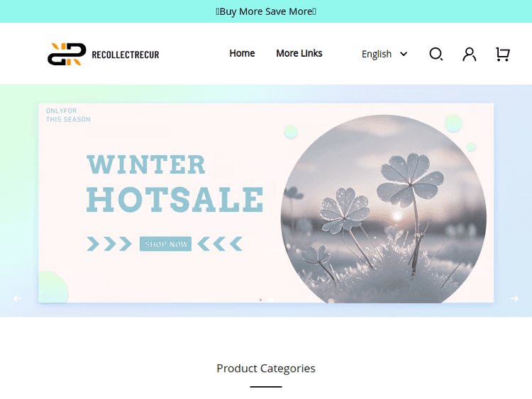Open the More Links menu
The width and height of the screenshot is (532, 399).
point(299,53)
